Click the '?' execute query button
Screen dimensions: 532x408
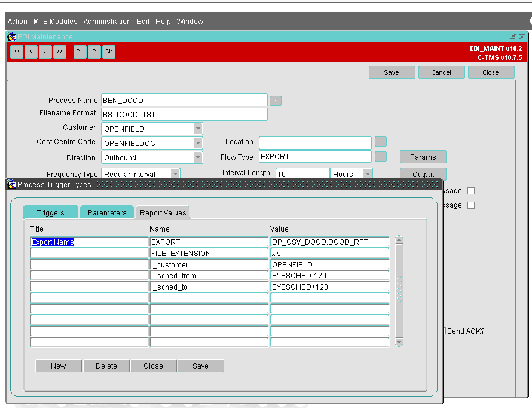coord(94,51)
